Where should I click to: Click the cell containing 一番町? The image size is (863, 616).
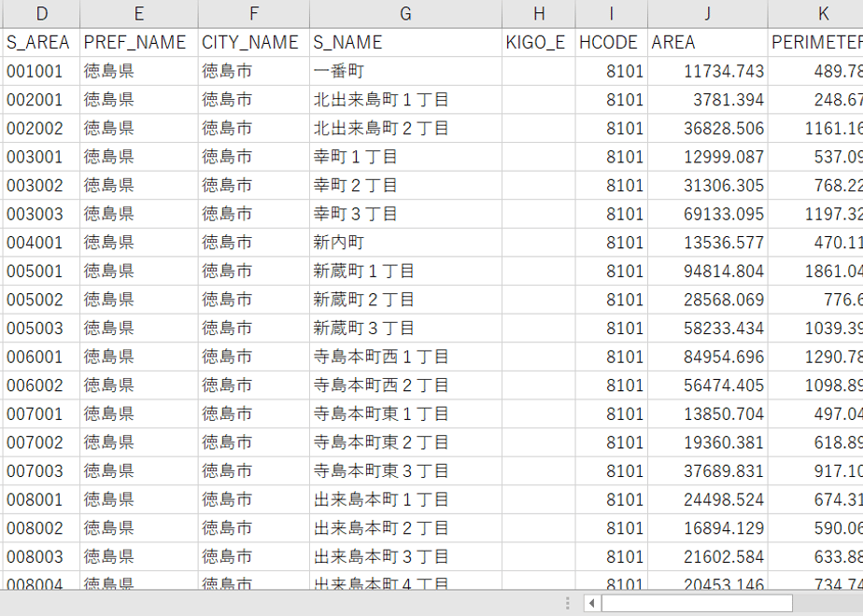tap(405, 71)
